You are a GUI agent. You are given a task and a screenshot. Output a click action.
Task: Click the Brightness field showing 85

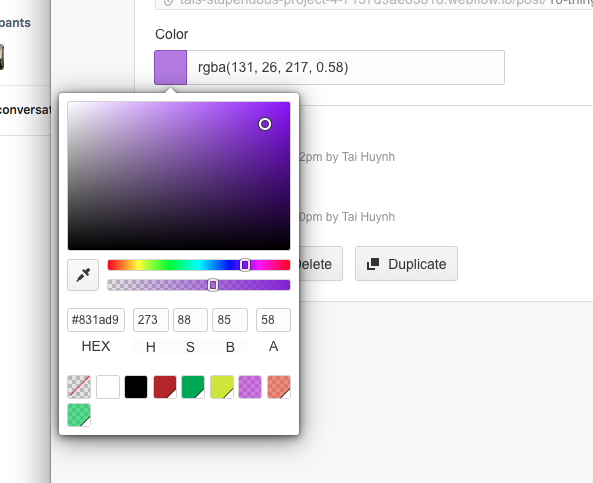230,320
